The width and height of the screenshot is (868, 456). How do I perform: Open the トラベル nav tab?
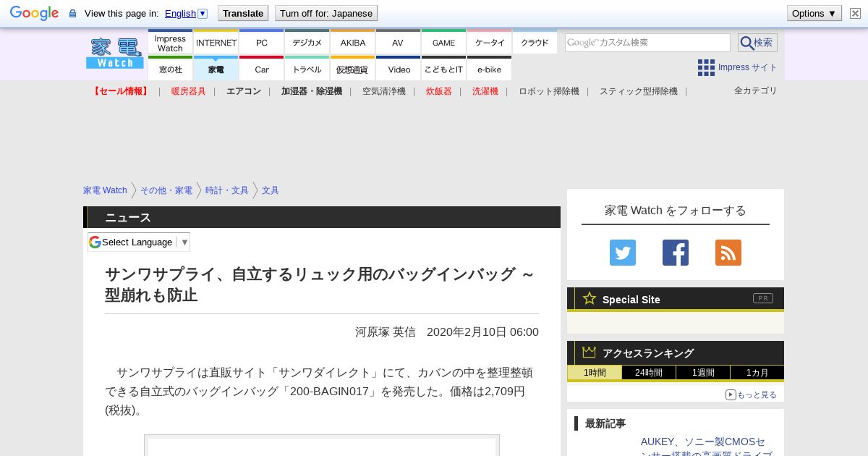click(x=307, y=69)
